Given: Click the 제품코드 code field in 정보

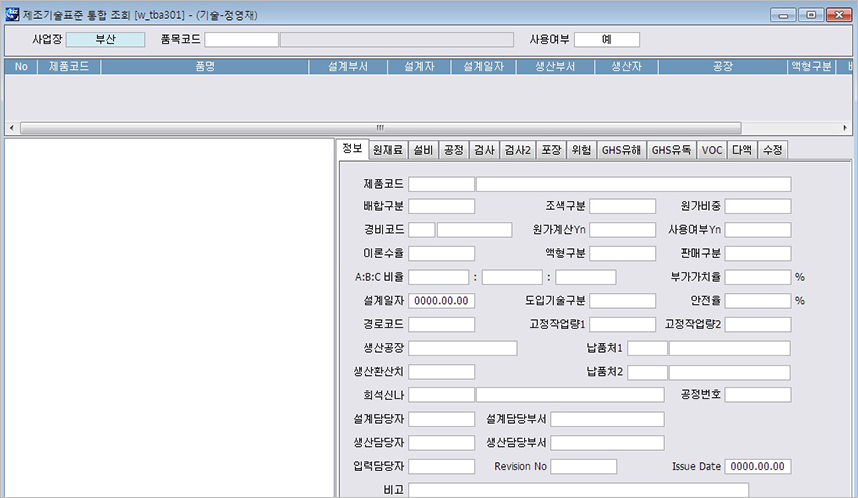Looking at the screenshot, I should (442, 184).
